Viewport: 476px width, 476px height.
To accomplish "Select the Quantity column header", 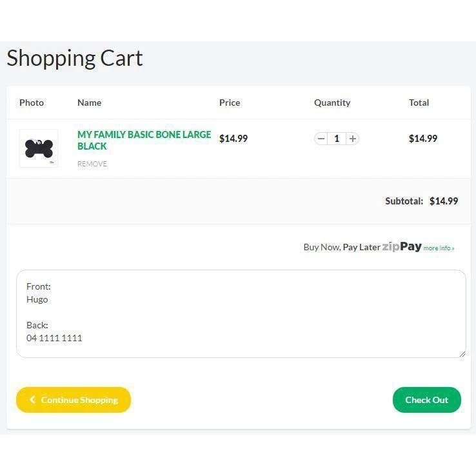I will tap(332, 103).
